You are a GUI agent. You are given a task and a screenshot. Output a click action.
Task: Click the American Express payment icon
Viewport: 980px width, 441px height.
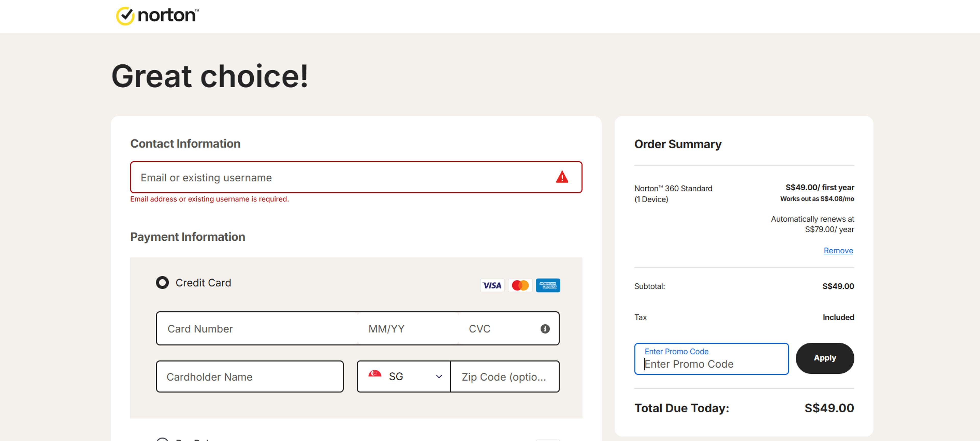(548, 285)
